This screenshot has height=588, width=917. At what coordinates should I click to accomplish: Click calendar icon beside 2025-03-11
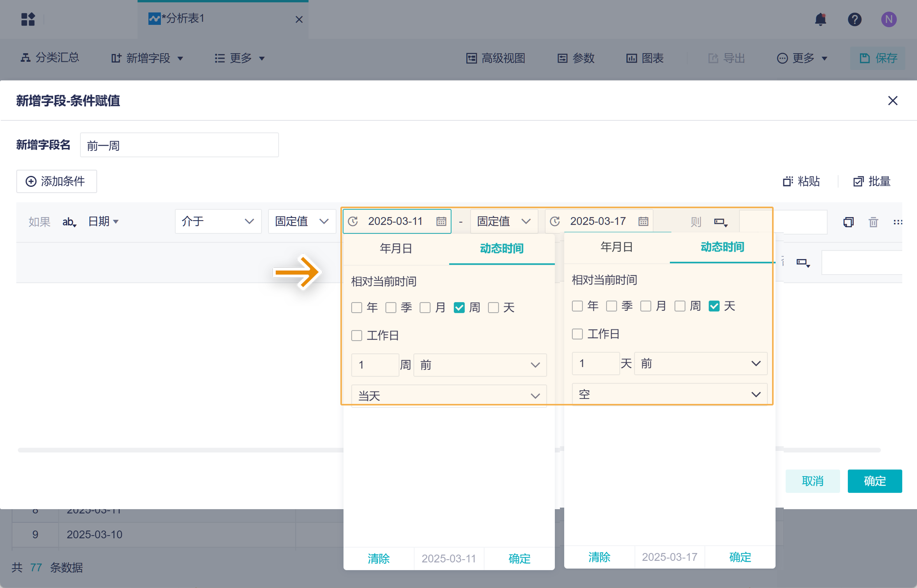pyautogui.click(x=441, y=221)
